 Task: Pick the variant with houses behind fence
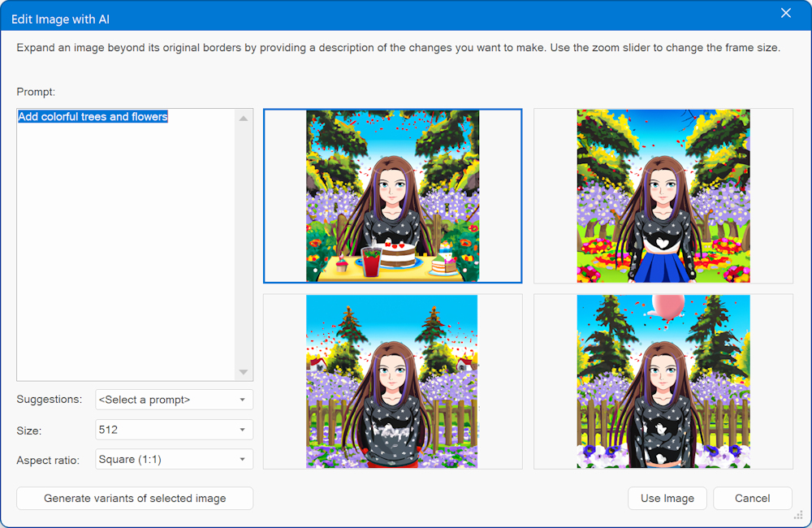point(392,381)
